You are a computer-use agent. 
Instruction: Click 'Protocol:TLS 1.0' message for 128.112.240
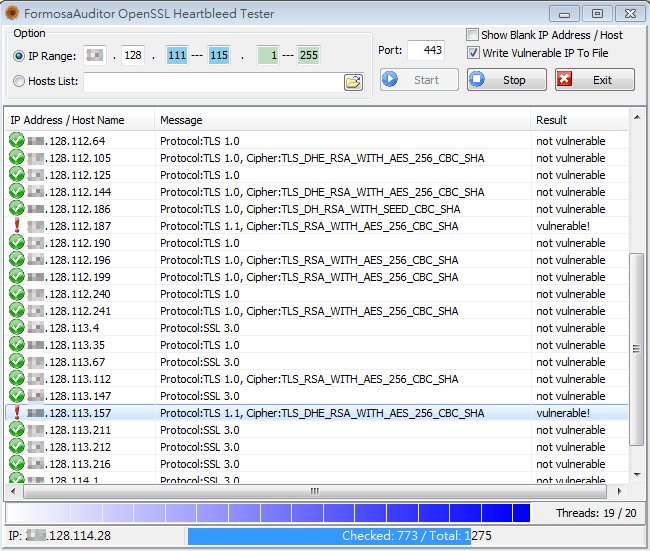[x=199, y=294]
